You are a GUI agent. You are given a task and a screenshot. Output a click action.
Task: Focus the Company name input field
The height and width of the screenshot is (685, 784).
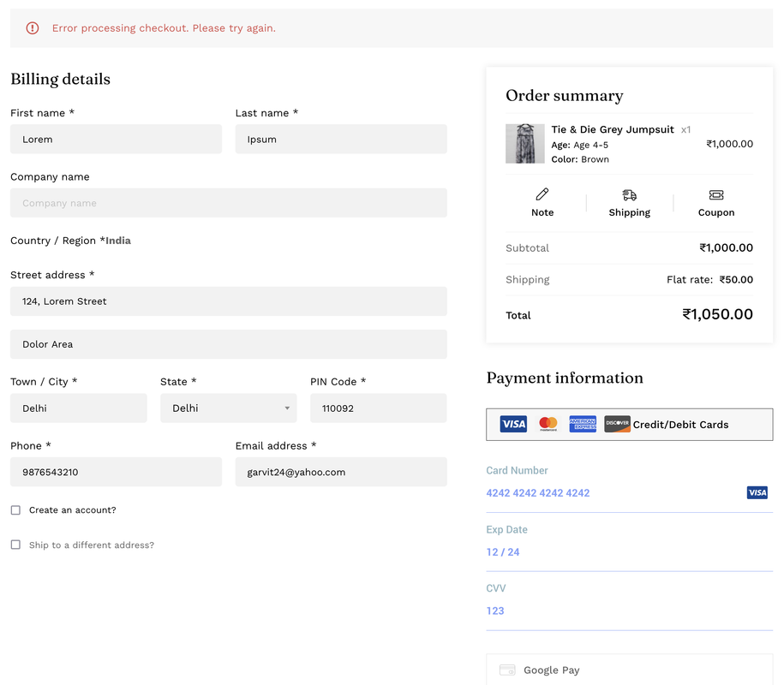click(229, 203)
